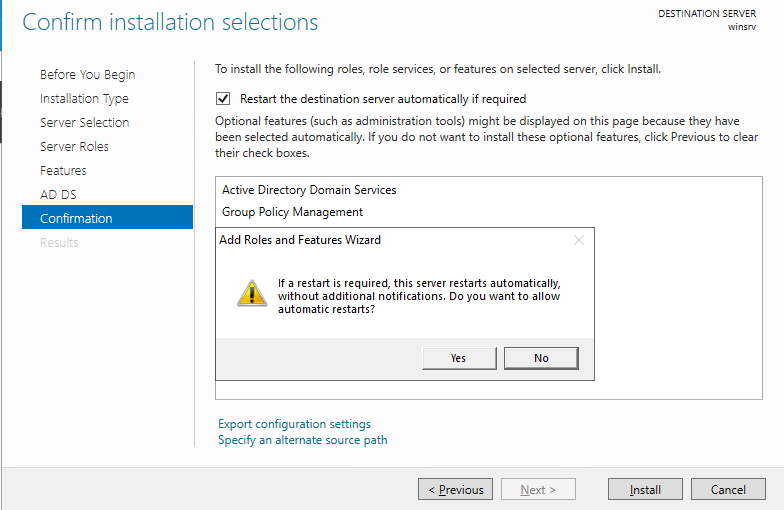Screen dimensions: 784x510
Task: Click the yellow warning triangle icon
Action: [x=246, y=292]
